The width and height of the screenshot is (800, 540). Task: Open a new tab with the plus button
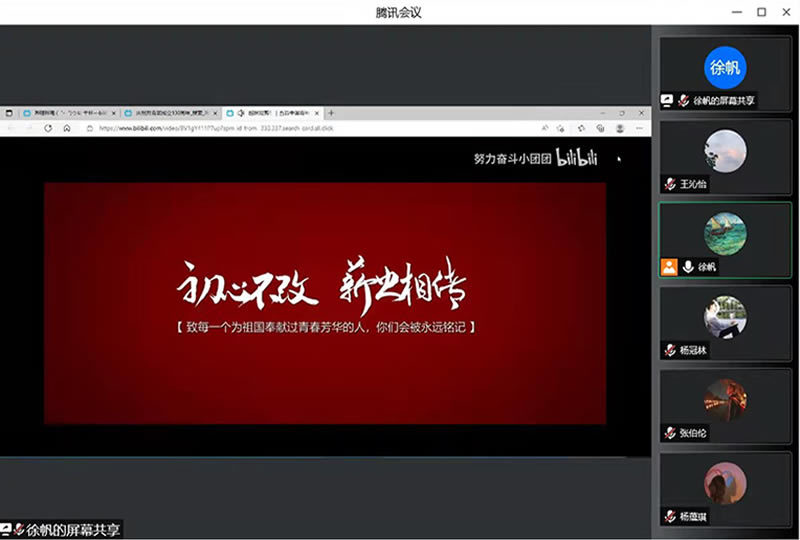click(x=331, y=113)
